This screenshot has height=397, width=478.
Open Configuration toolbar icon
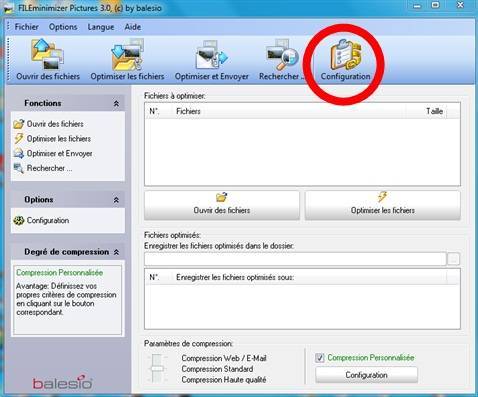click(345, 60)
